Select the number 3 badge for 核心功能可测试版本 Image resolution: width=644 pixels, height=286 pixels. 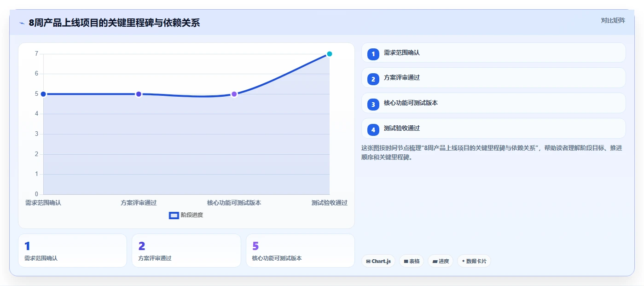pyautogui.click(x=373, y=105)
